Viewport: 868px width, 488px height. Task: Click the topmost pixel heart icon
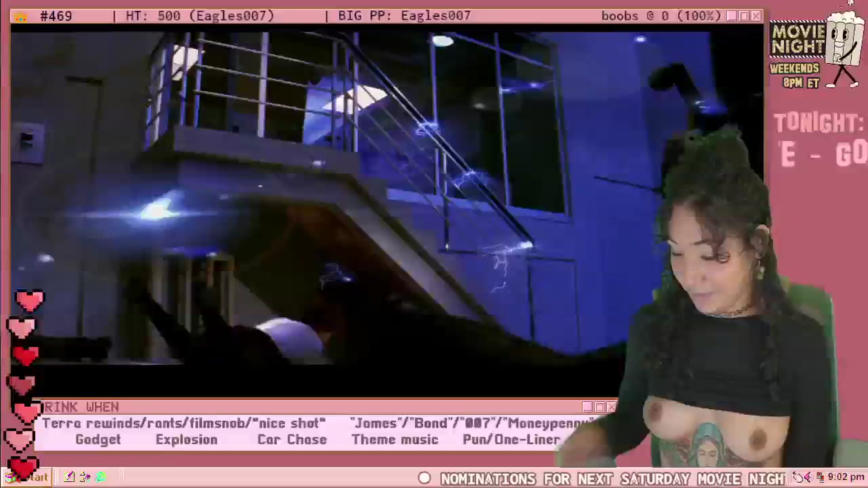point(29,301)
